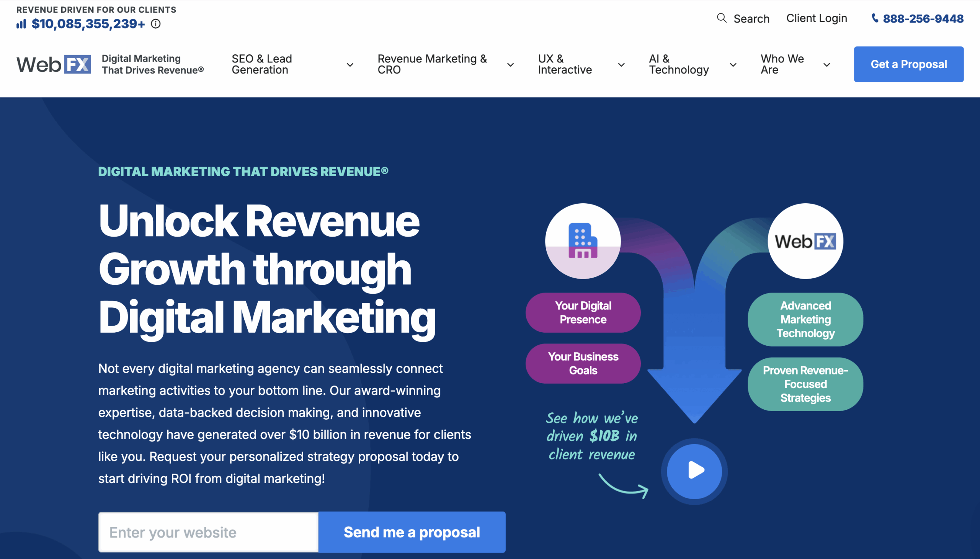Click Send me a proposal button
The width and height of the screenshot is (980, 559).
[x=412, y=532]
